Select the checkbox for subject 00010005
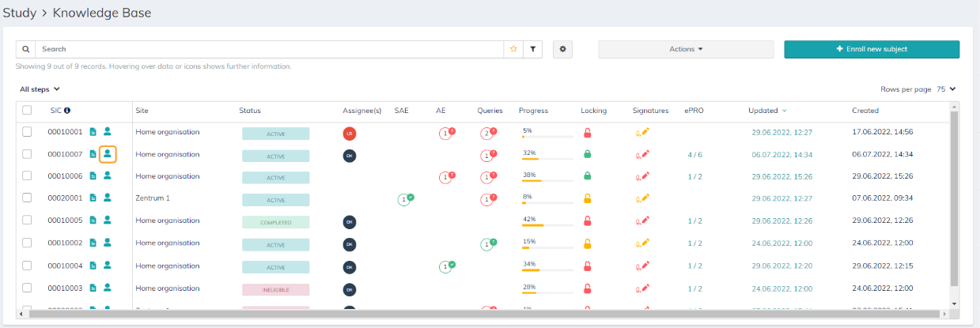Screen dimensions: 980x328 point(27,221)
